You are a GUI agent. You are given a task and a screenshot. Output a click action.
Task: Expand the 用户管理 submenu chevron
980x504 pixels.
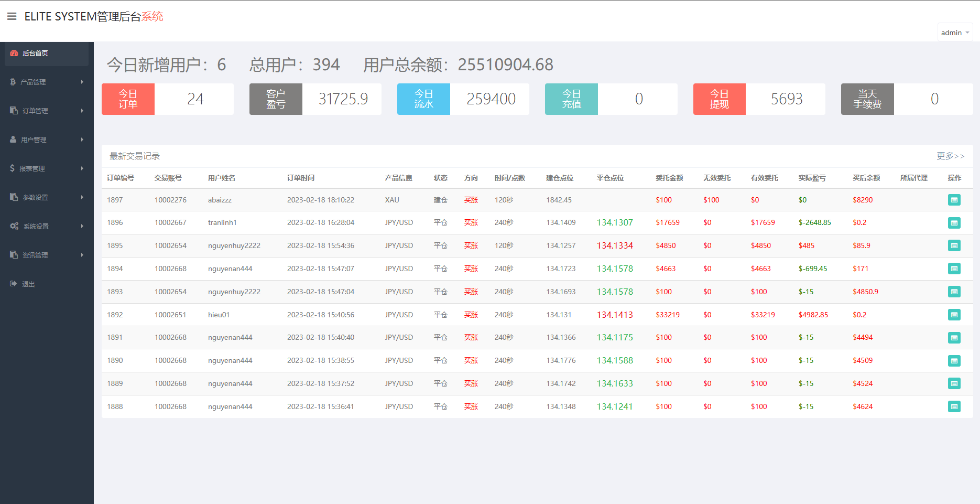click(x=82, y=140)
